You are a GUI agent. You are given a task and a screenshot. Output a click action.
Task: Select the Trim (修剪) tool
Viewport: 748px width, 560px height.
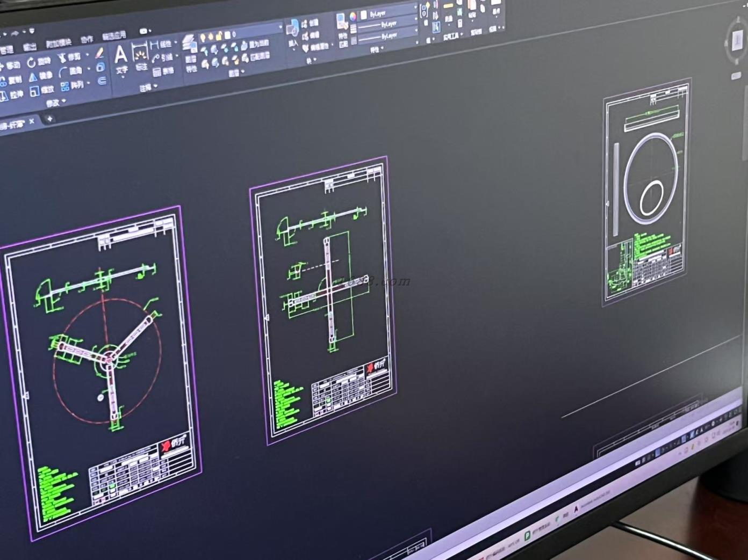pos(69,57)
